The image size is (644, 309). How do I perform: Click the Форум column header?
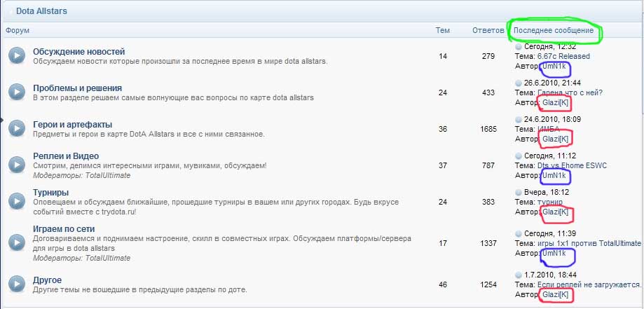tap(18, 30)
